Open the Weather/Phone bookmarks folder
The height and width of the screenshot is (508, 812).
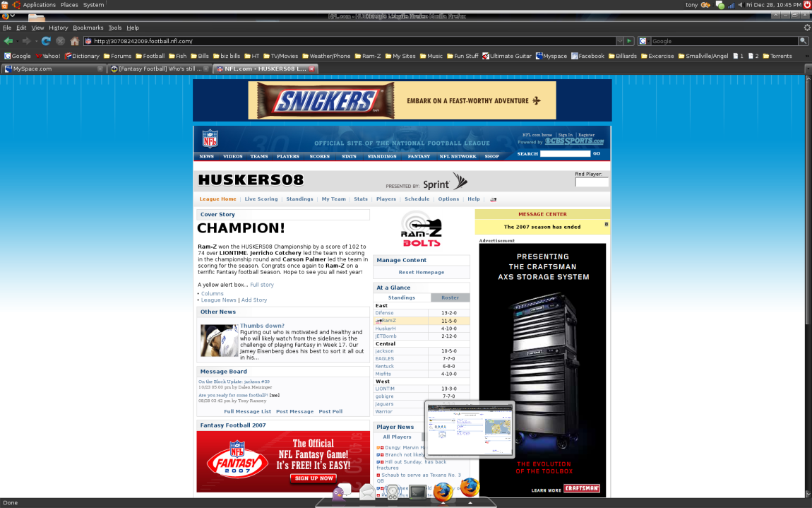click(326, 56)
